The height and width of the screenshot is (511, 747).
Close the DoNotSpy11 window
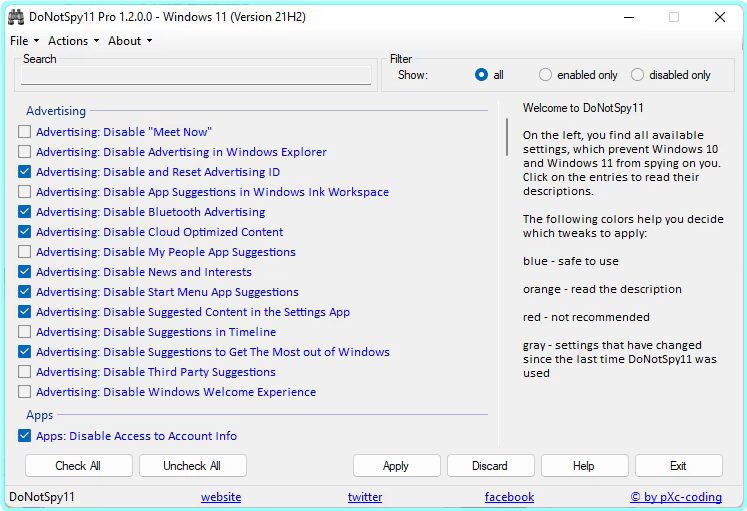tap(720, 17)
